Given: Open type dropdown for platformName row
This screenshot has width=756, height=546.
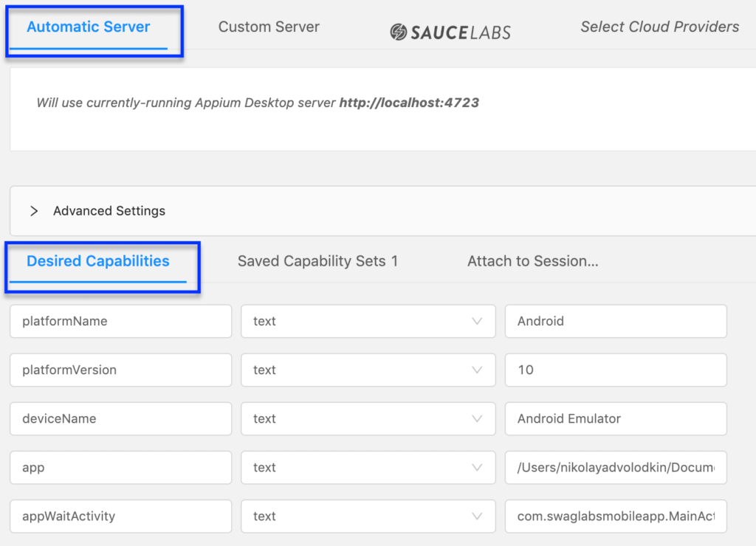Looking at the screenshot, I should click(368, 321).
